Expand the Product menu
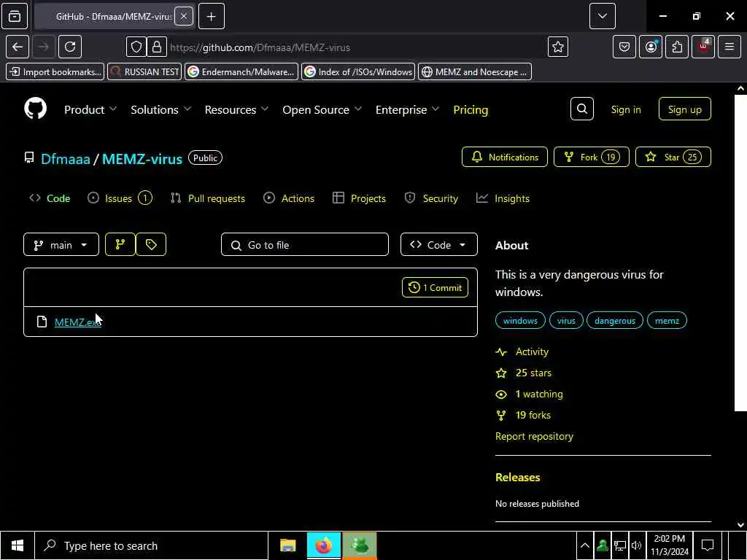 [90, 109]
